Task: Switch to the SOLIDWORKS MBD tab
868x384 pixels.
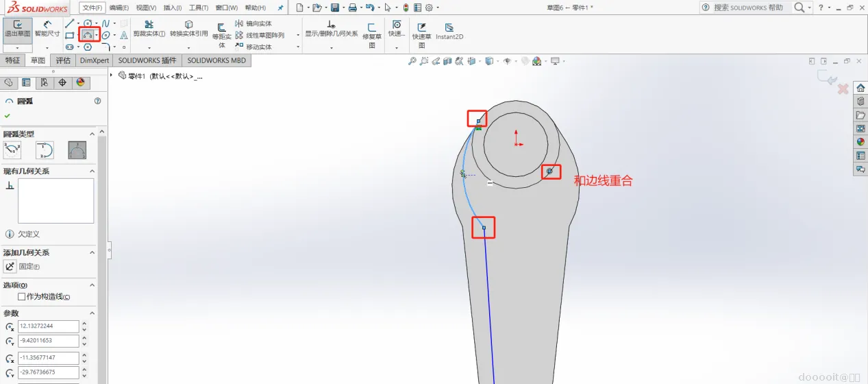Action: point(218,60)
